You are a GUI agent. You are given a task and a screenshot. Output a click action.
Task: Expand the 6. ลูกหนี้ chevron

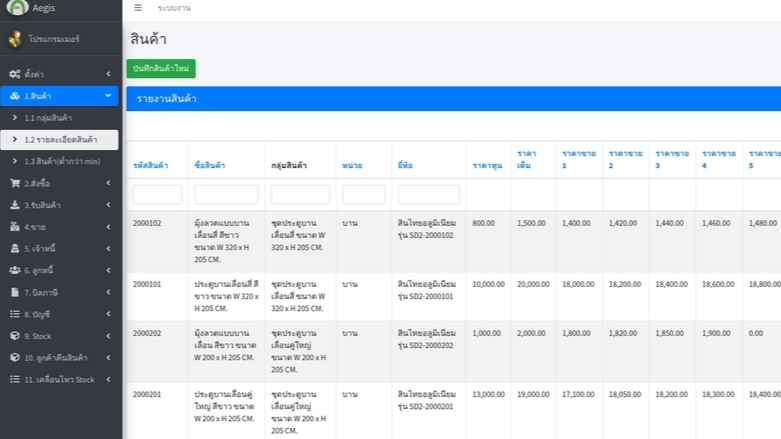(108, 270)
